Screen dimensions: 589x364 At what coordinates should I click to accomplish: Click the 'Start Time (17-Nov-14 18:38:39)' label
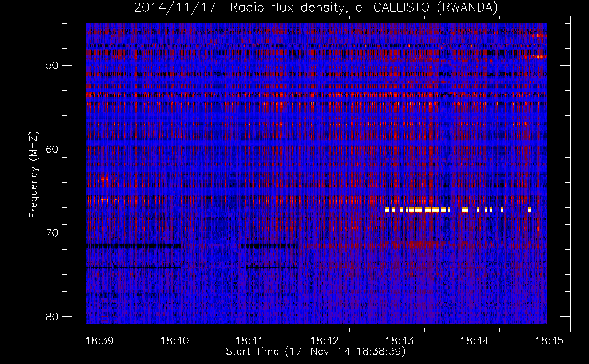(x=316, y=352)
